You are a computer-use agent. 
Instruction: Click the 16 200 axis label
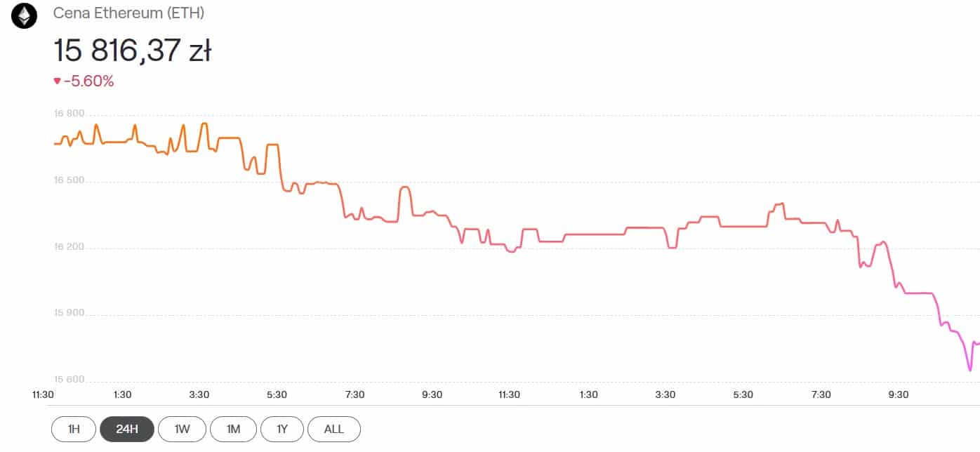point(69,247)
